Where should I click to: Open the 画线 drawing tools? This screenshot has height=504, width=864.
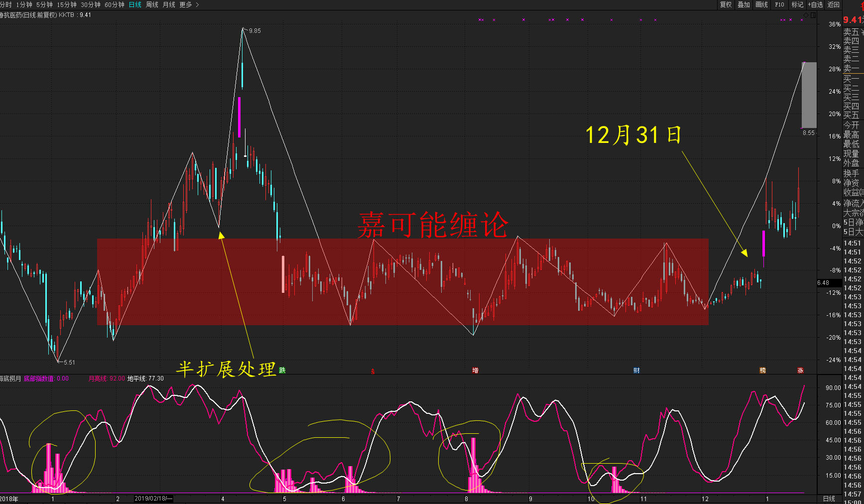[761, 4]
